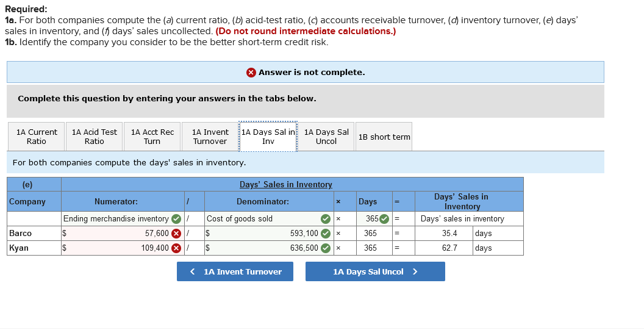Click the Kyan company cell
Viewport: 644px width, 330px height.
34,248
